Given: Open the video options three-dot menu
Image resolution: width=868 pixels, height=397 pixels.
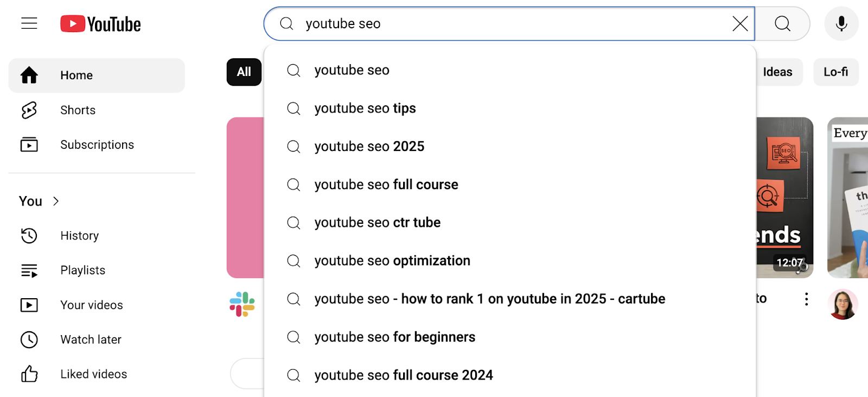Looking at the screenshot, I should tap(807, 298).
